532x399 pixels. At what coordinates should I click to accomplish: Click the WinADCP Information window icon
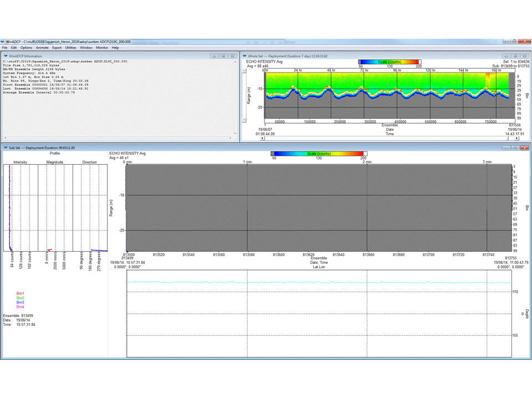(x=6, y=56)
